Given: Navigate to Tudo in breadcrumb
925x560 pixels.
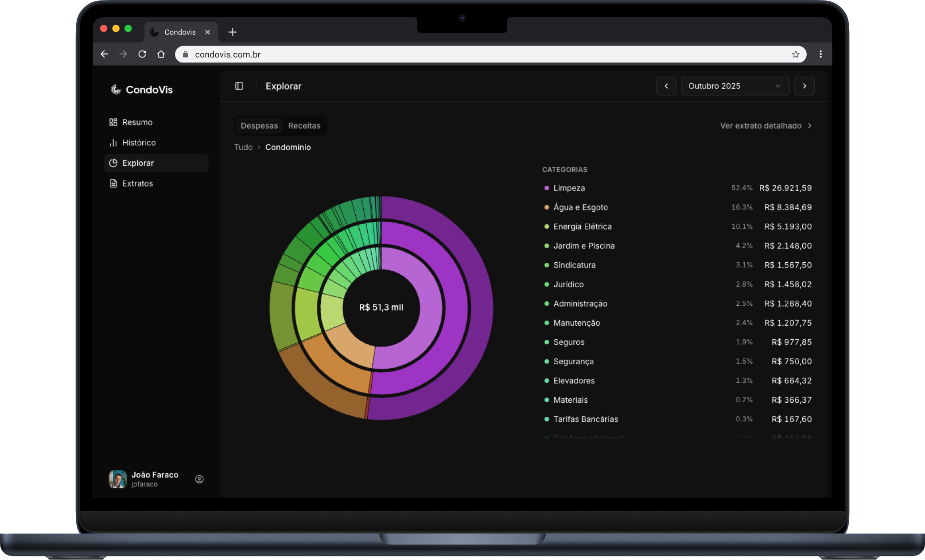Looking at the screenshot, I should (x=243, y=147).
